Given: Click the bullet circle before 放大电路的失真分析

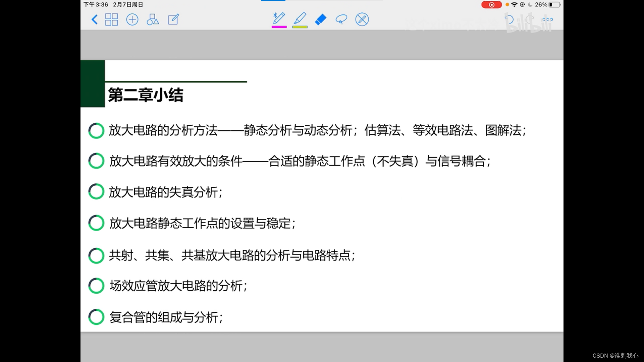Looking at the screenshot, I should point(96,192).
